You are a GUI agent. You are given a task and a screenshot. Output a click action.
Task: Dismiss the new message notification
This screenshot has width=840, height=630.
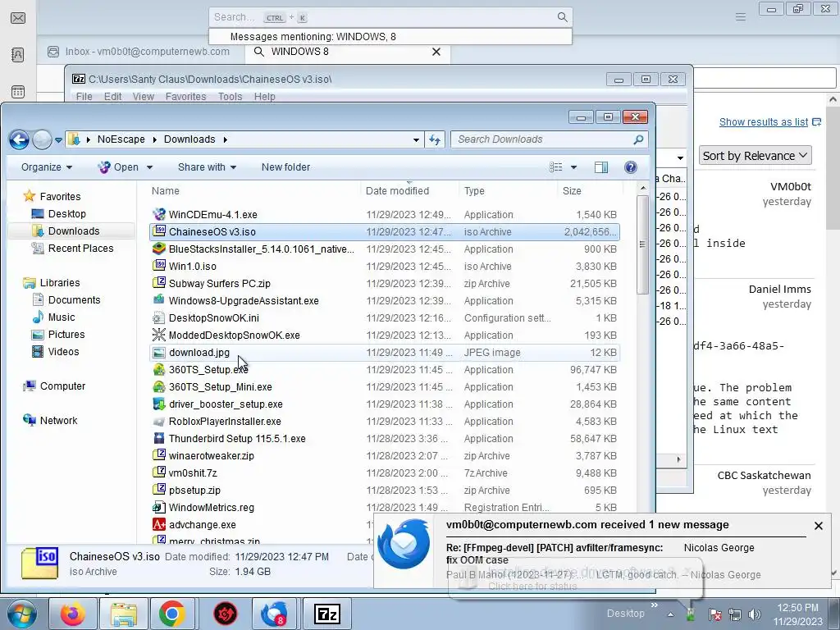pyautogui.click(x=818, y=526)
